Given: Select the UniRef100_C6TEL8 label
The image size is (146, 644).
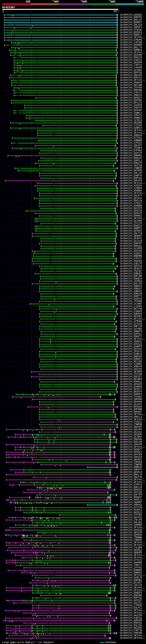Looking at the screenshot, I should pyautogui.click(x=131, y=120).
